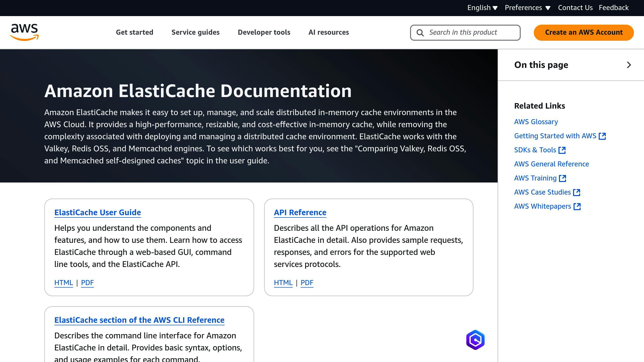The image size is (644, 362).
Task: Click Contact Us in top bar
Action: (x=575, y=8)
